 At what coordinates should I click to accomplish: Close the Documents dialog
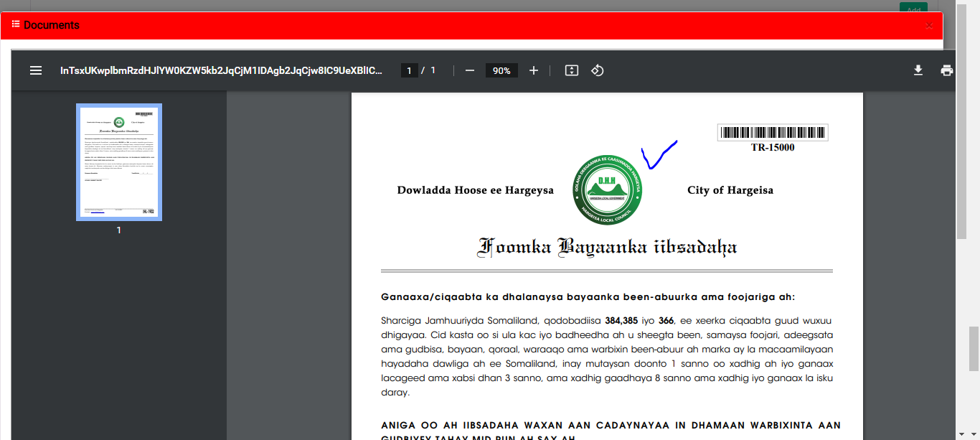coord(930,26)
